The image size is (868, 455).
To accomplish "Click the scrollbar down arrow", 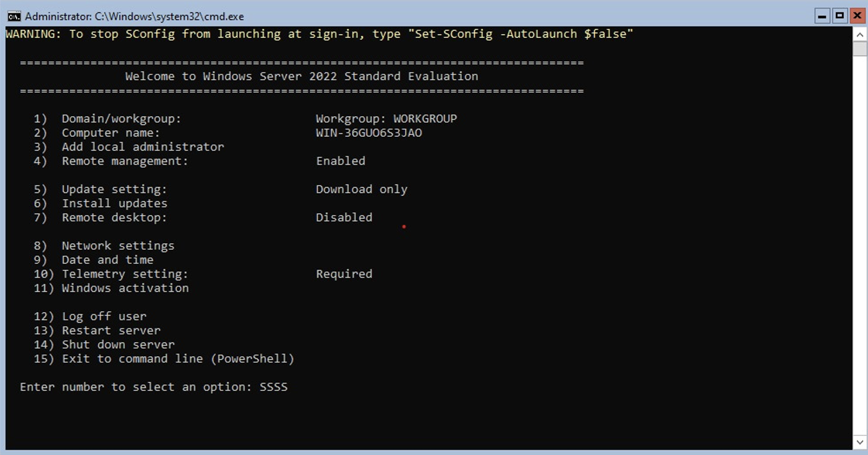I will click(860, 442).
